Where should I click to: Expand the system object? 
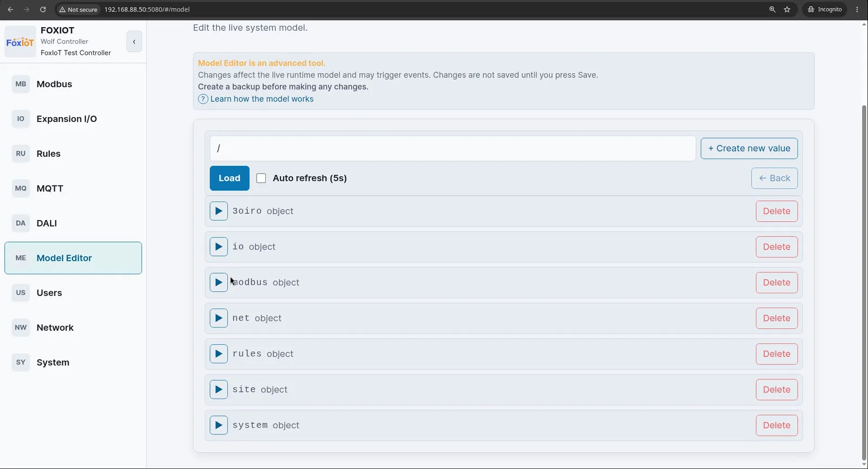(219, 425)
